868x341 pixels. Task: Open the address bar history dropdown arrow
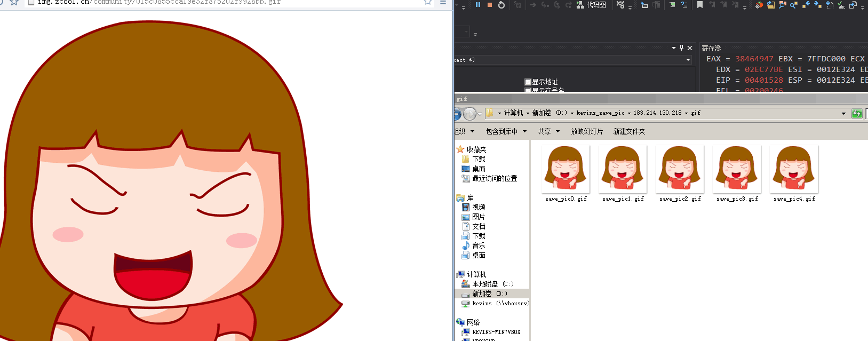click(x=843, y=113)
